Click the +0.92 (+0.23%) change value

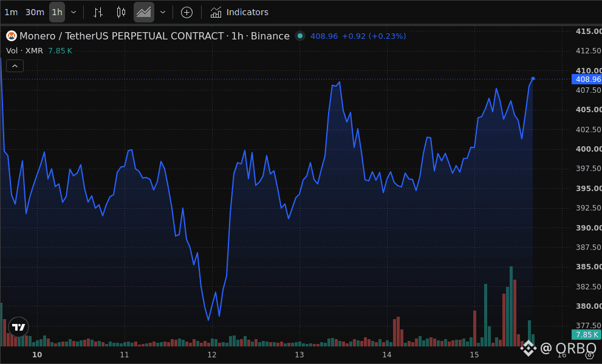[x=374, y=36]
